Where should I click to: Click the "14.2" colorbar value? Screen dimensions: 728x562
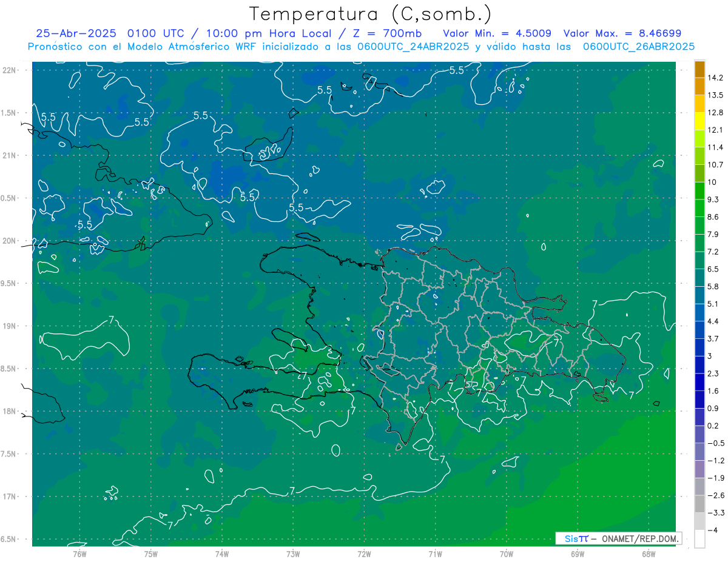coord(716,78)
